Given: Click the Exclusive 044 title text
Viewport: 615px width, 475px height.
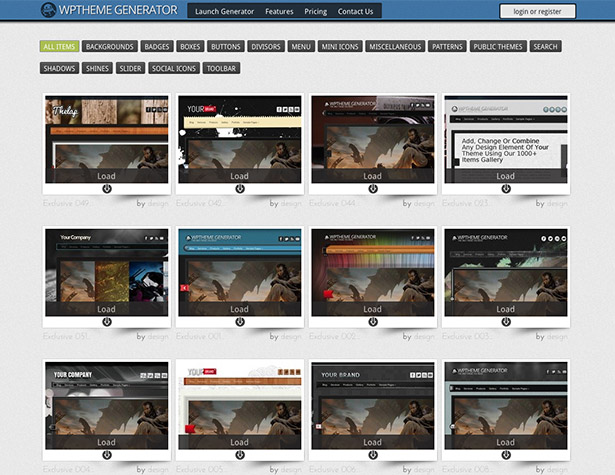Looking at the screenshot, I should click(333, 203).
